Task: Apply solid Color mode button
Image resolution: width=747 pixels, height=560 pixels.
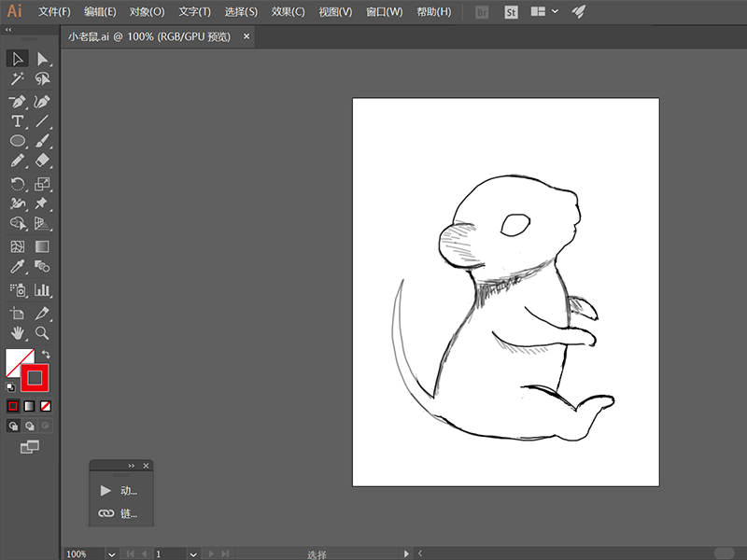Action: point(13,406)
